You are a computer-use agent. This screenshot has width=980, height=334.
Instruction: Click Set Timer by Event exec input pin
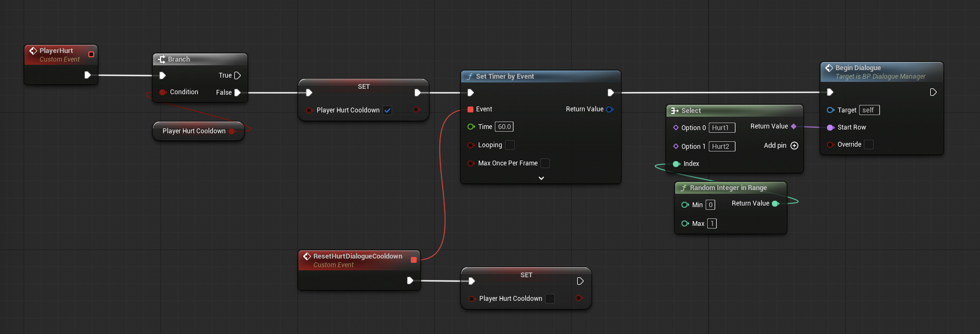[x=471, y=93]
